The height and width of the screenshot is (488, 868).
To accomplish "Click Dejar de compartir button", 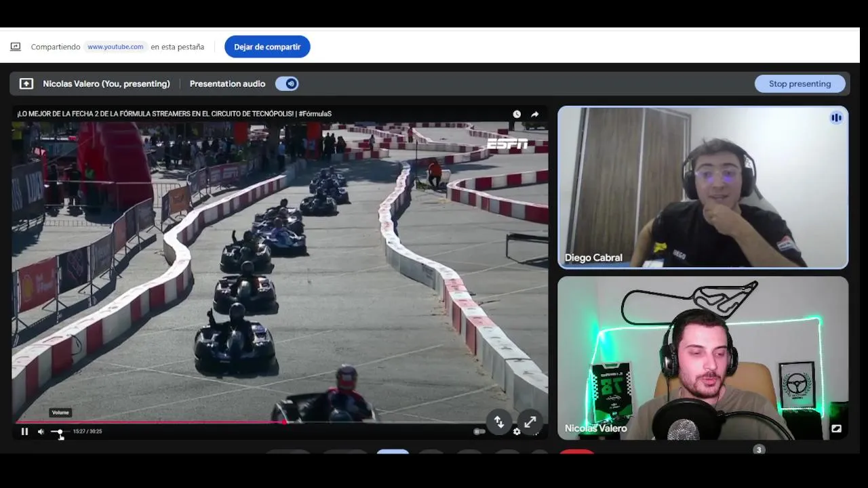I will 267,47.
